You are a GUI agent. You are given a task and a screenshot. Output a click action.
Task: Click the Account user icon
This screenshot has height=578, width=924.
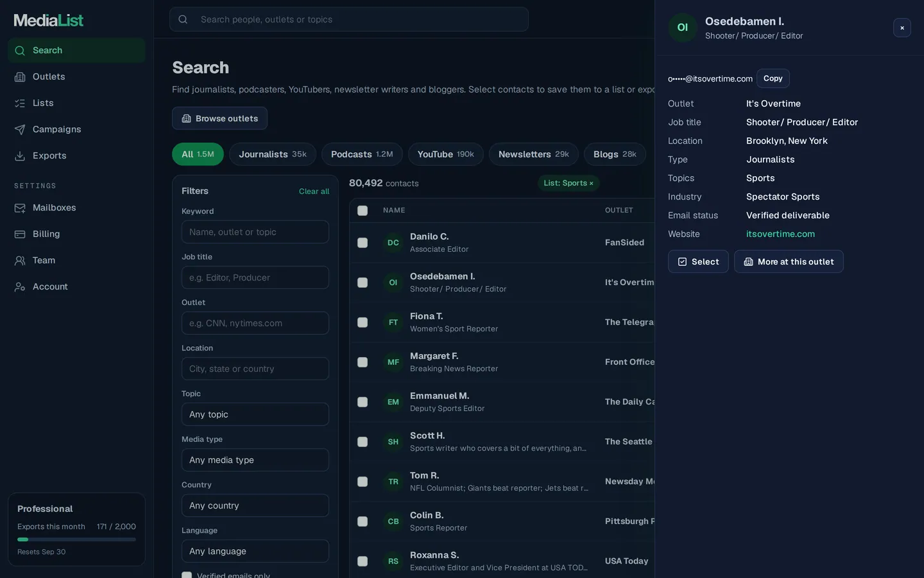coord(20,287)
